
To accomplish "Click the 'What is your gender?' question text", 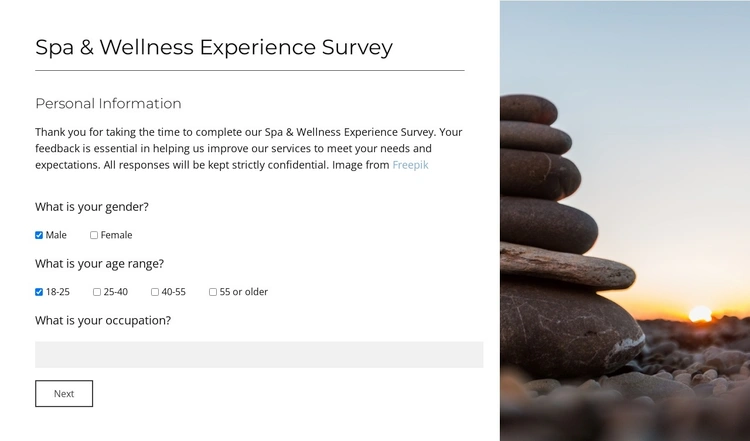I will pyautogui.click(x=92, y=207).
